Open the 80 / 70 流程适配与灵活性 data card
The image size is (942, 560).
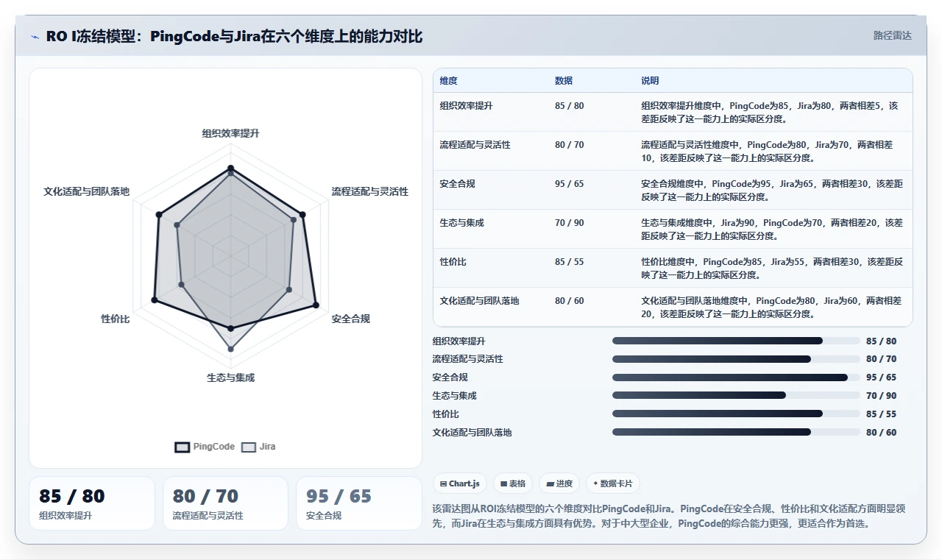tap(225, 503)
